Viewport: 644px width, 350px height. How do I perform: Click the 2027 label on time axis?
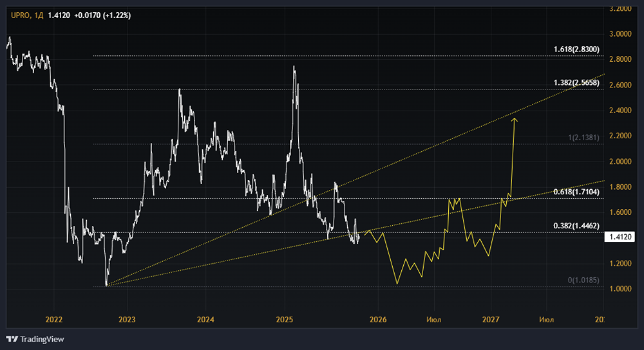(x=491, y=320)
